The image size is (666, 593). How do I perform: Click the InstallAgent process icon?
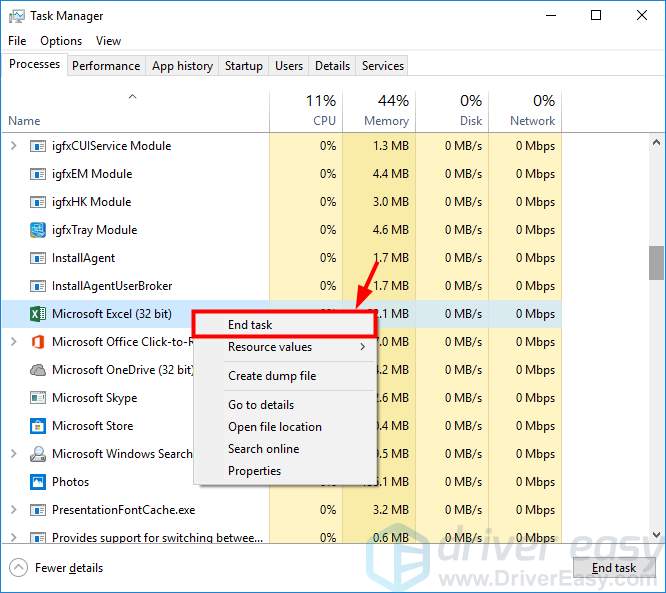click(38, 258)
